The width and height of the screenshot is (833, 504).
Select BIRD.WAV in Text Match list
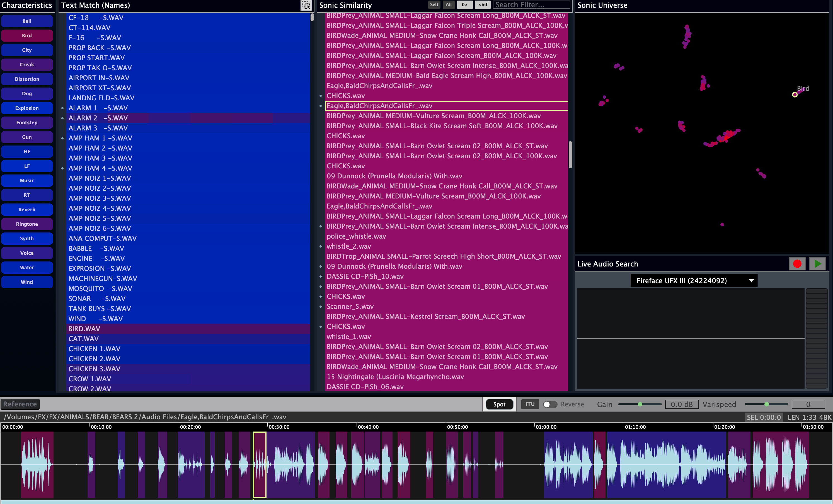click(x=84, y=329)
